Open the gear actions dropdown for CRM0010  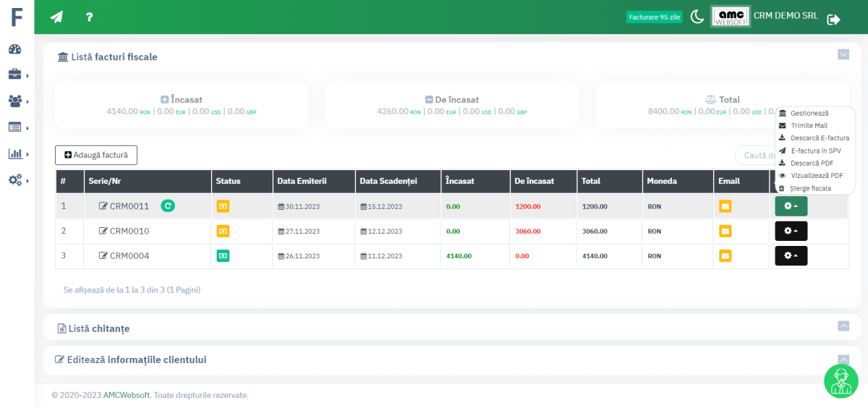tap(791, 231)
